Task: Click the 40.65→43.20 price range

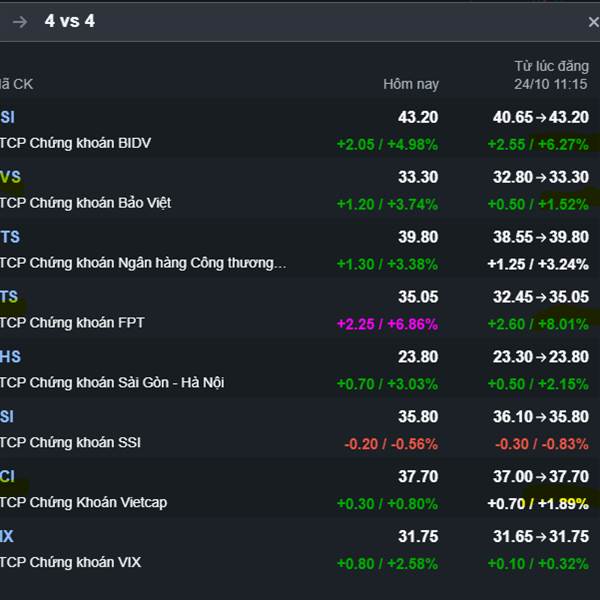Action: pos(541,117)
